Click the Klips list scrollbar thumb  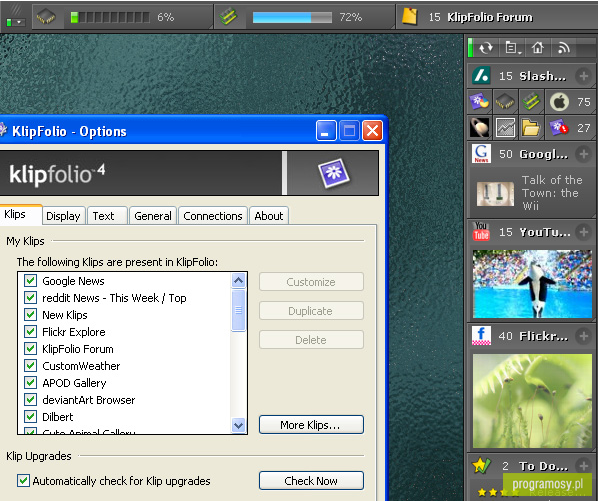coord(239,310)
